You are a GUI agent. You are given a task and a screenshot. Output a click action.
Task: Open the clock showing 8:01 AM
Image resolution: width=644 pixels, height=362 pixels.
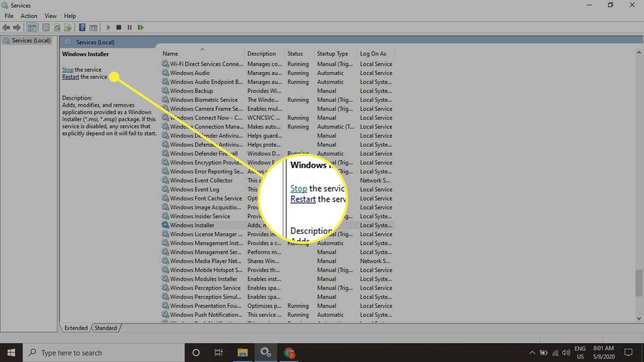coord(603,353)
